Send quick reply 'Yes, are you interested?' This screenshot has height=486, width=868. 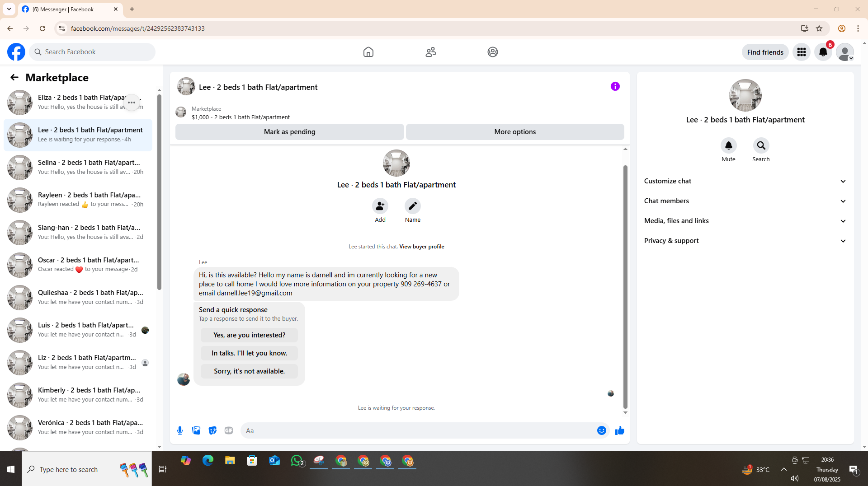250,335
